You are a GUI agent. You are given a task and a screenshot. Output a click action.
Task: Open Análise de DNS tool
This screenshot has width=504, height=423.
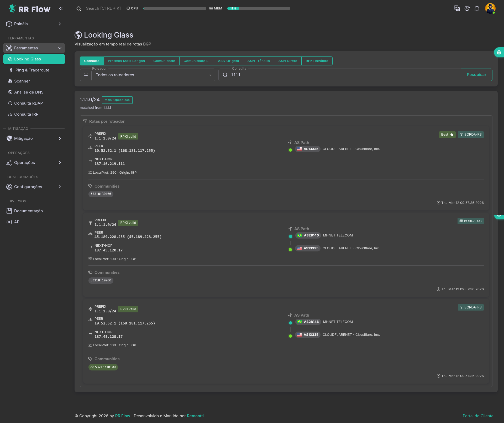[x=29, y=92]
